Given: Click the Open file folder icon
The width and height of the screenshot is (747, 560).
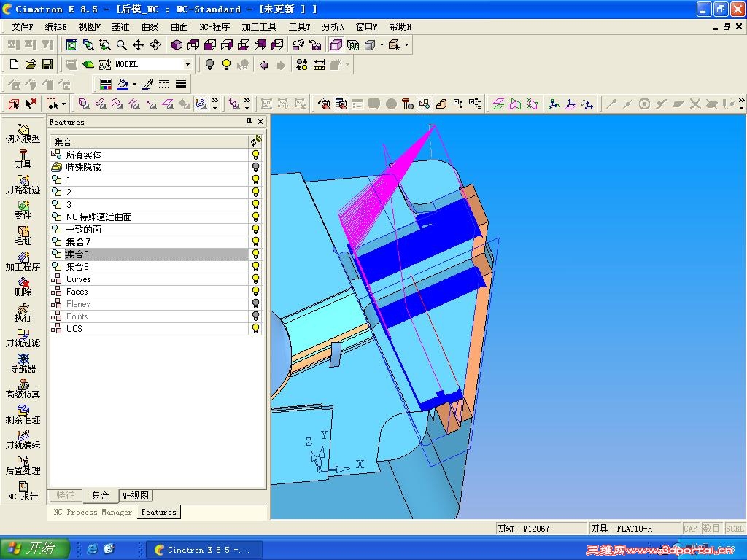Looking at the screenshot, I should tap(31, 64).
